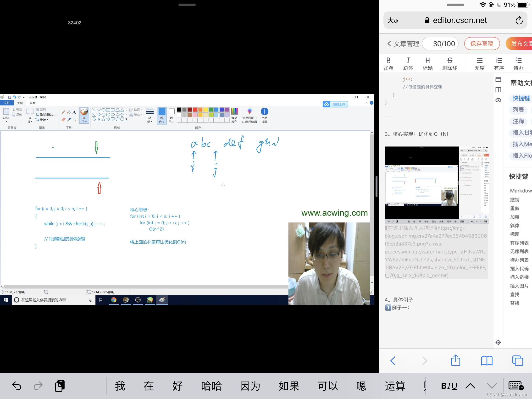Open the Paste (粘贴) dropdown in Paint
532x399 pixels.
tap(6, 120)
